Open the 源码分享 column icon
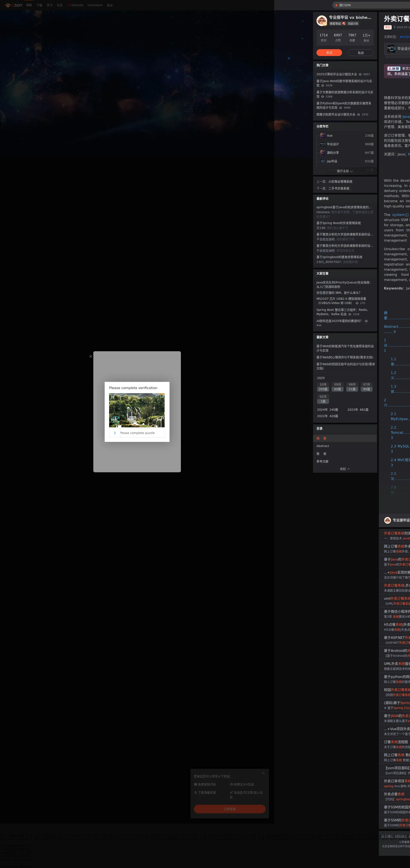Viewport: 410px width, 868px height. [322, 153]
